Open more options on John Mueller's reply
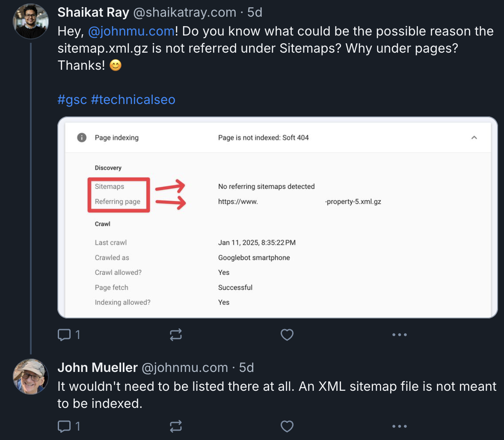 click(x=399, y=426)
